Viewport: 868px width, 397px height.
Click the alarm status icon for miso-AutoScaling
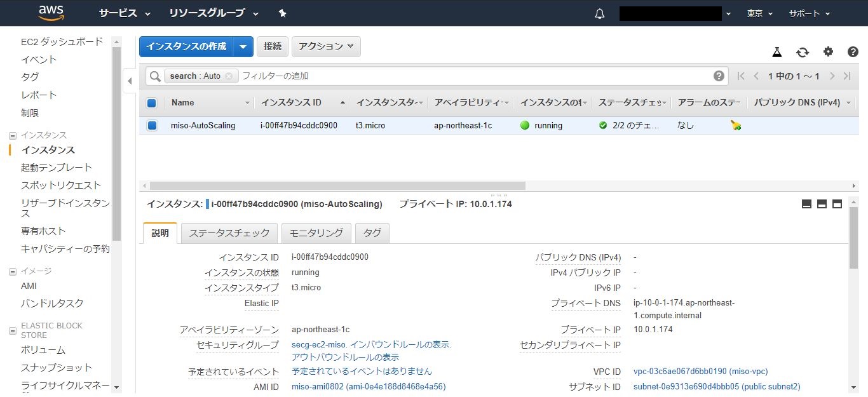point(735,126)
